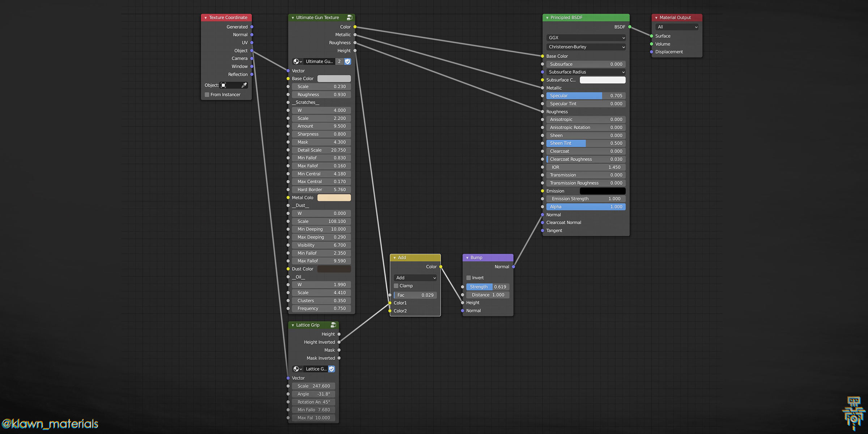
Task: Enable the From Instancer checkbox
Action: [x=207, y=94]
